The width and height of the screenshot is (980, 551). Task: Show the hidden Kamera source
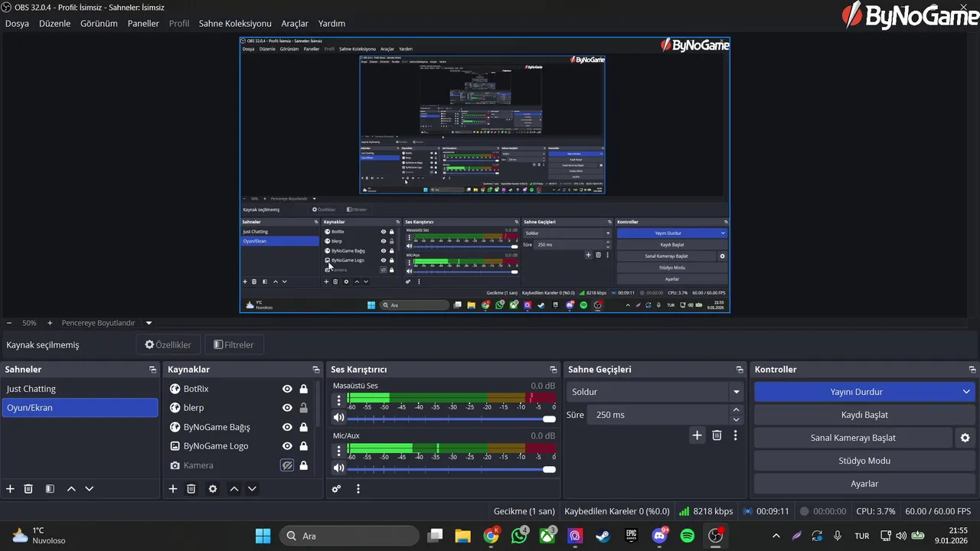(287, 465)
